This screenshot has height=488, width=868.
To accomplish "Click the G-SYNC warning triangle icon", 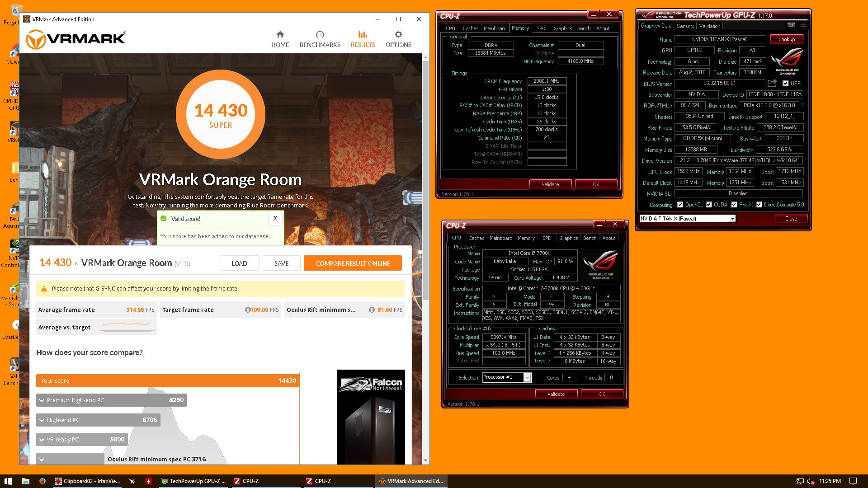I will click(x=44, y=289).
